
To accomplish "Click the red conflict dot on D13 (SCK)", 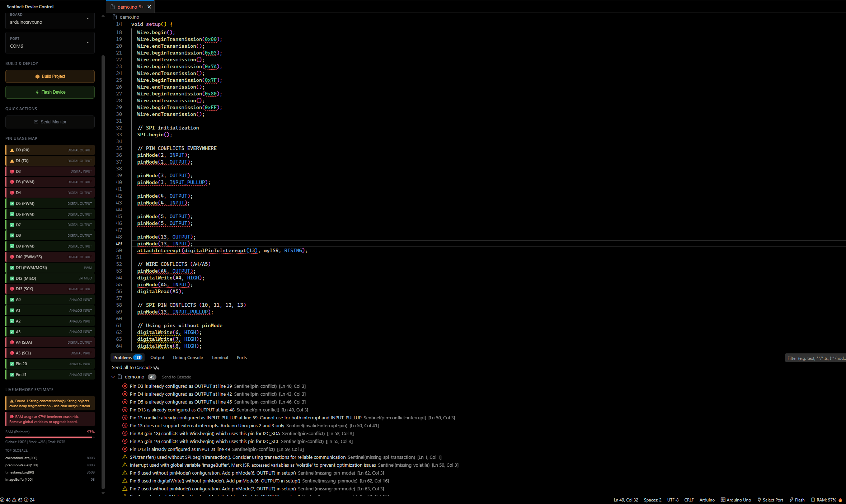I will (x=12, y=289).
